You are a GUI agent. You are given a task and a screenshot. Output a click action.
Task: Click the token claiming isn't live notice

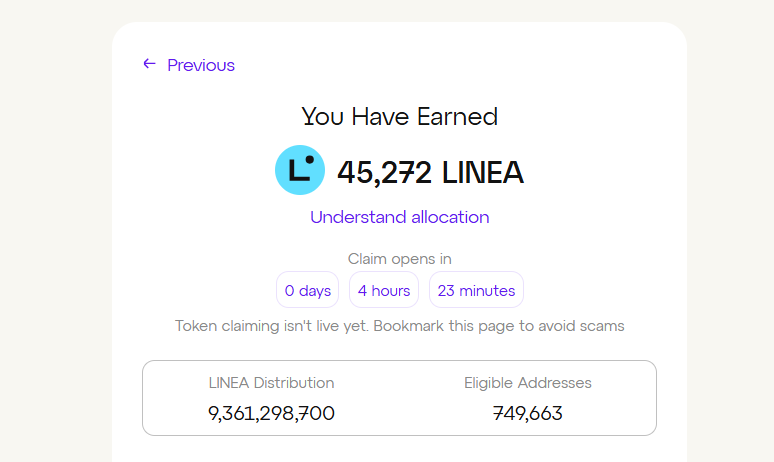(x=399, y=326)
